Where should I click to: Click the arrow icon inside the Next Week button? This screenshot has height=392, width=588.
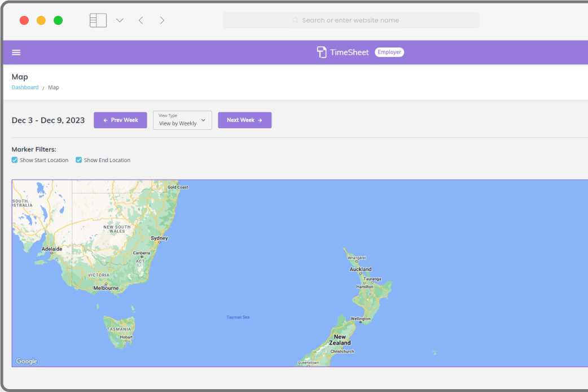pyautogui.click(x=261, y=120)
